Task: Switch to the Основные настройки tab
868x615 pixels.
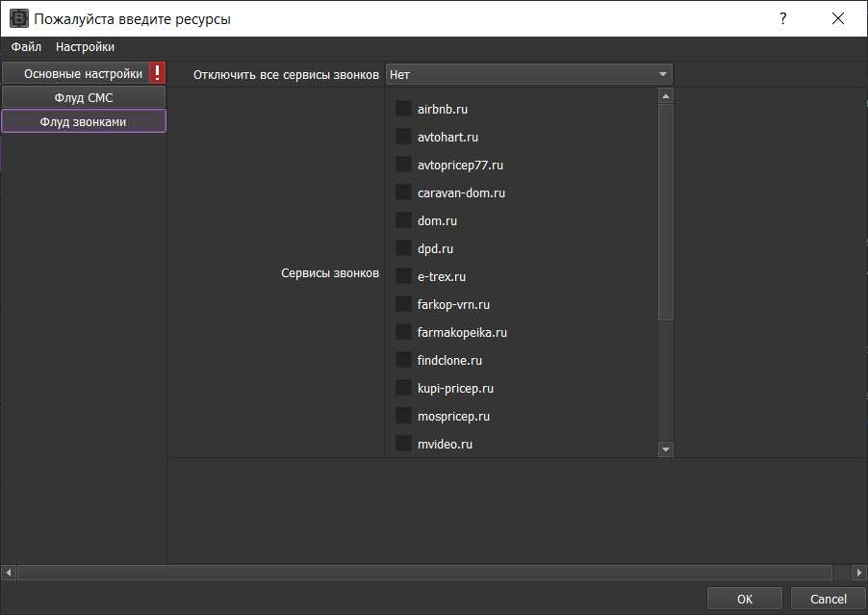Action: [x=83, y=73]
